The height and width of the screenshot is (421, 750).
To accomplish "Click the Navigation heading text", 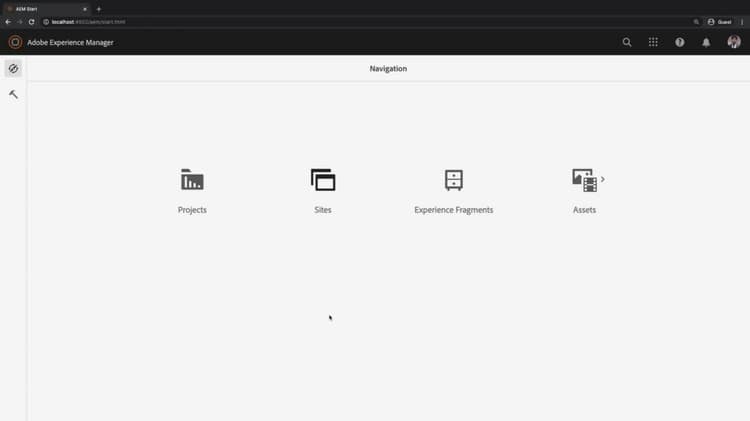I will click(x=388, y=68).
